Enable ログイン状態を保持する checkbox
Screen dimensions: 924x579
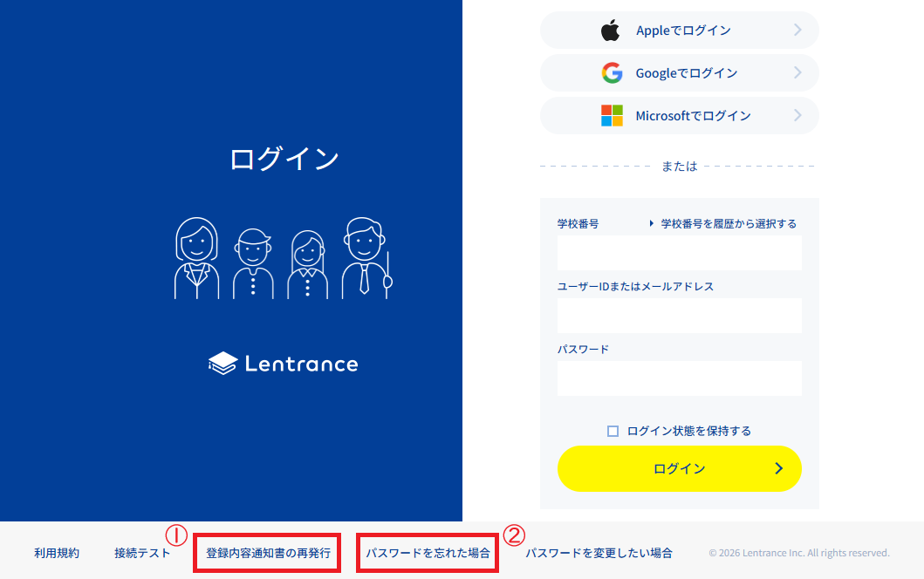(612, 430)
